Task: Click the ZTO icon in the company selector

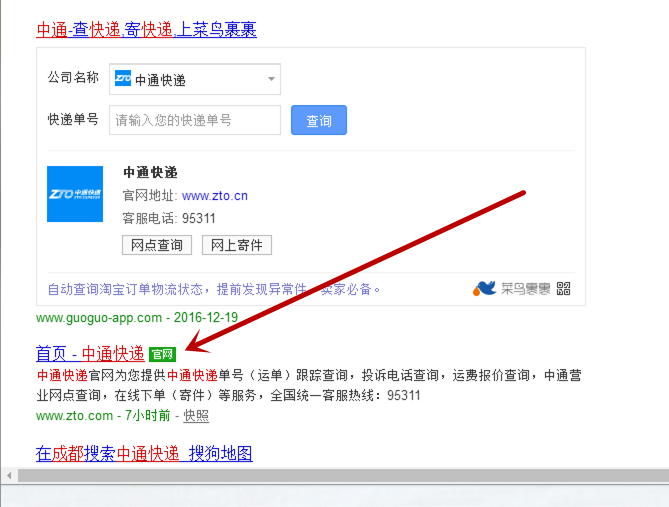Action: click(x=123, y=78)
